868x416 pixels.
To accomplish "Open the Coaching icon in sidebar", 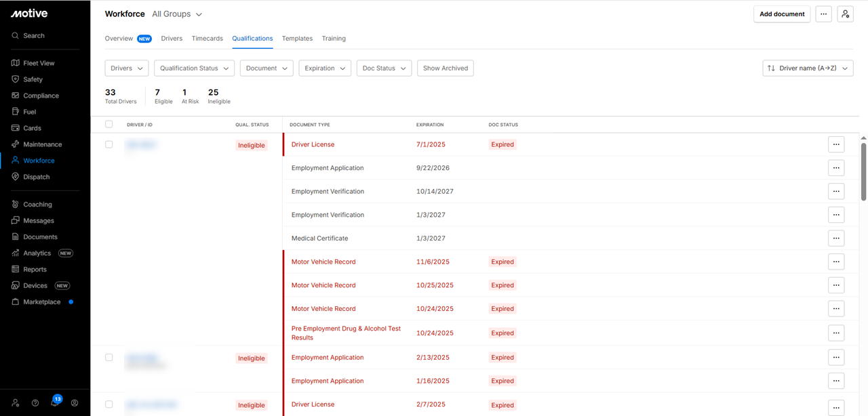I will point(16,205).
